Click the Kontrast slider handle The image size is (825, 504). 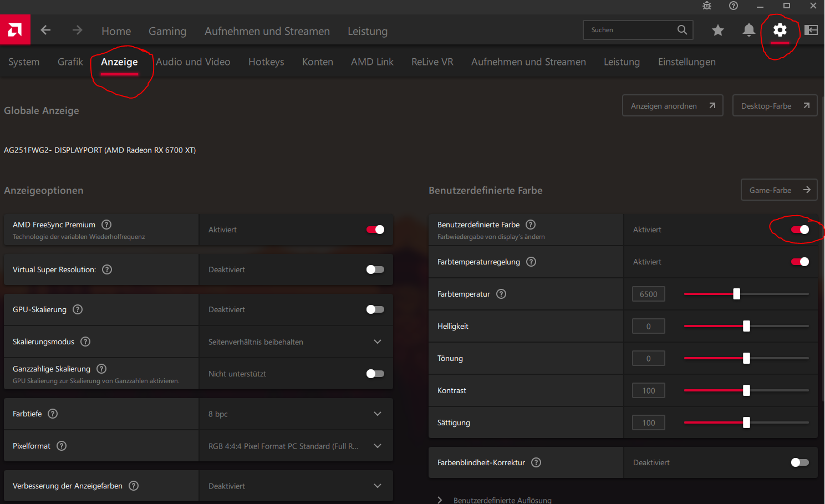(x=746, y=390)
